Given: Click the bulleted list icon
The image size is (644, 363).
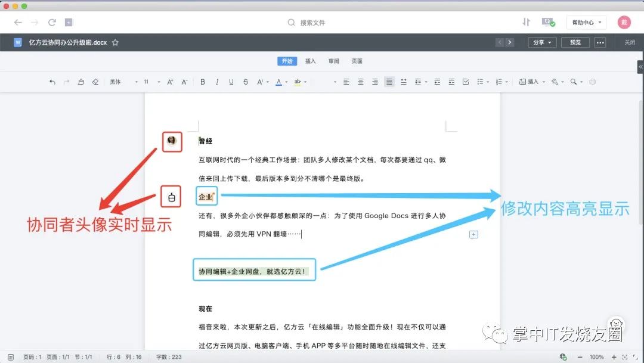Looking at the screenshot, I should (479, 82).
